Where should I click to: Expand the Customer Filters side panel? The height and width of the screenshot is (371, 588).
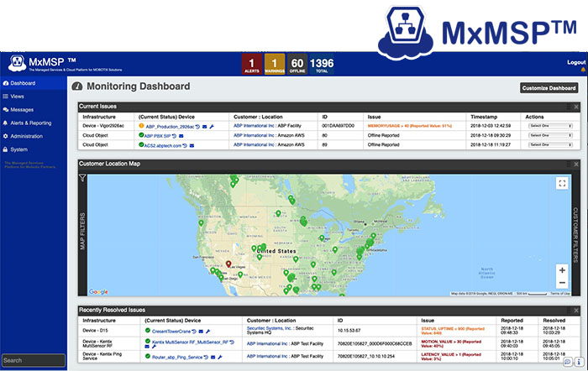(576, 235)
